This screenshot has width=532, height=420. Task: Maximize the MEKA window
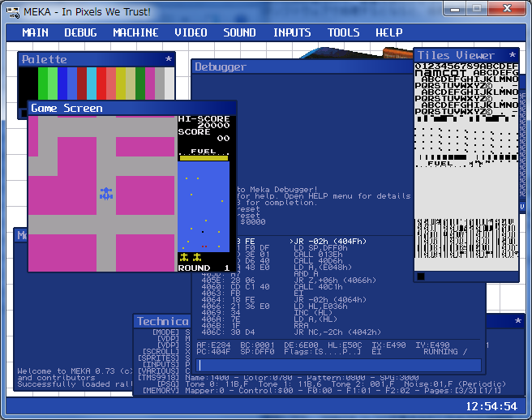tap(477, 9)
